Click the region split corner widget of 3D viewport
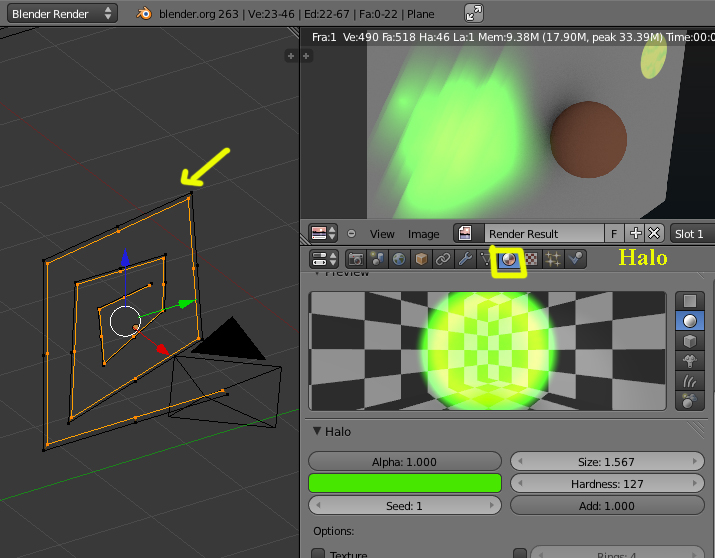 pyautogui.click(x=293, y=33)
